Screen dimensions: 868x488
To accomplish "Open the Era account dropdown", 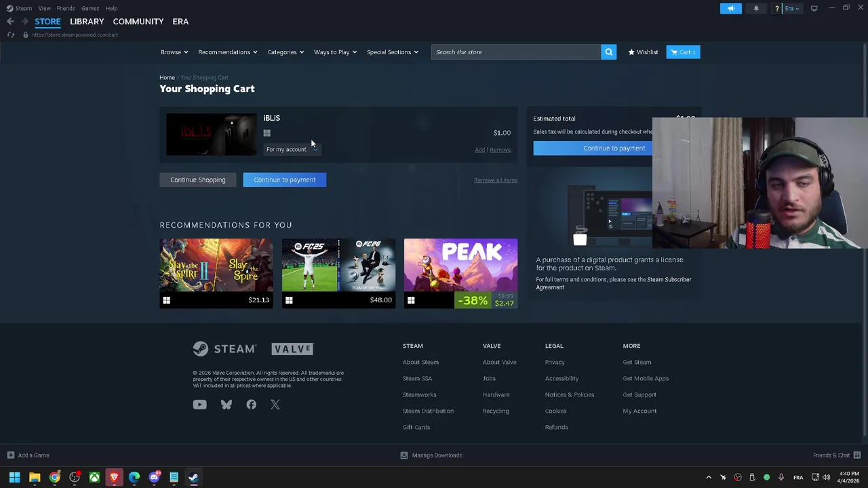I will 792,8.
